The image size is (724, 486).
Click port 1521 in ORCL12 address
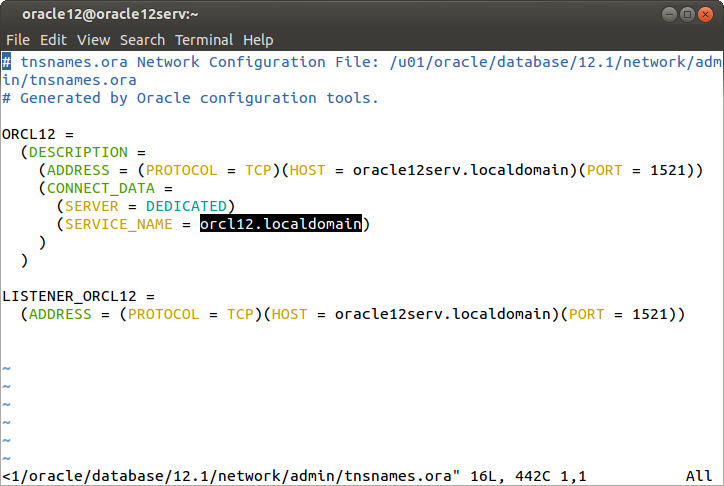[x=668, y=170]
